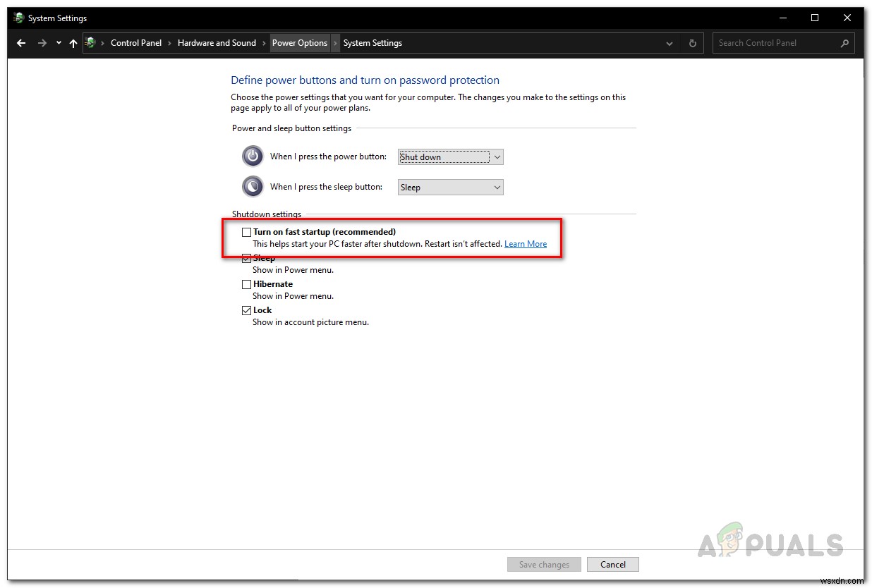Expand the address bar history chevron
The width and height of the screenshot is (872, 588).
click(x=669, y=43)
